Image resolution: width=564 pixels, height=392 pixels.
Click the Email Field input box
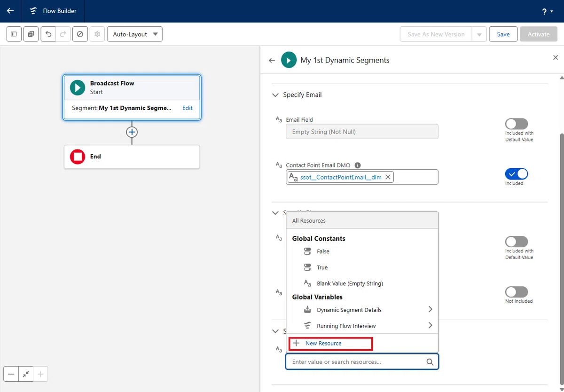pyautogui.click(x=362, y=132)
